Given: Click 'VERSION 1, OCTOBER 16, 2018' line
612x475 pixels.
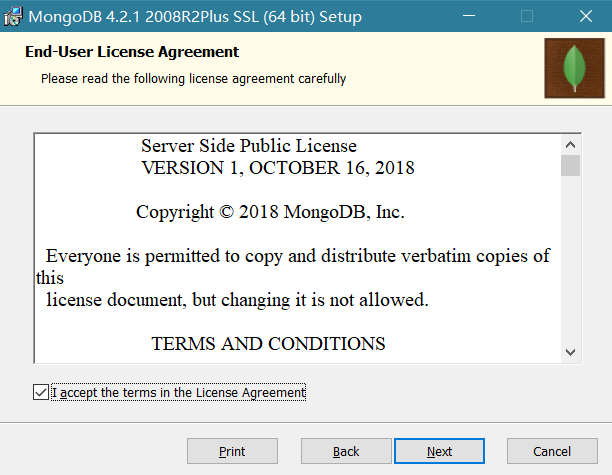Looking at the screenshot, I should click(x=278, y=168).
